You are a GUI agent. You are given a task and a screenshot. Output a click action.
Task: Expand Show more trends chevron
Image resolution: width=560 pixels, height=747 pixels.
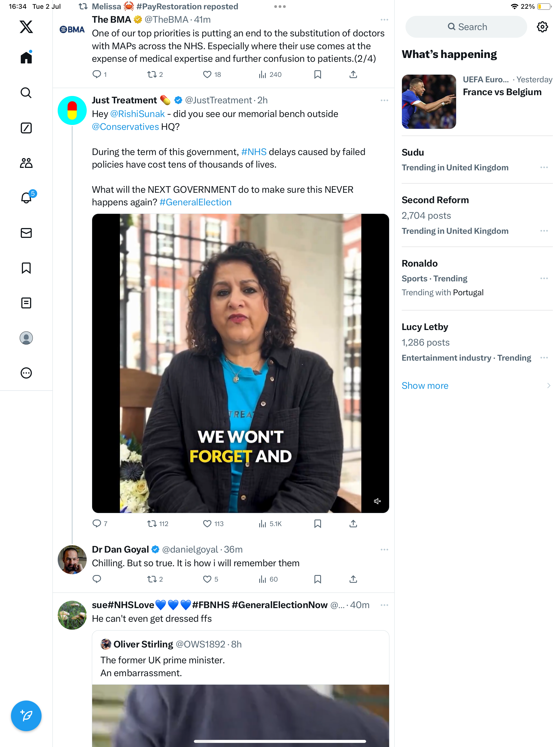[549, 386]
